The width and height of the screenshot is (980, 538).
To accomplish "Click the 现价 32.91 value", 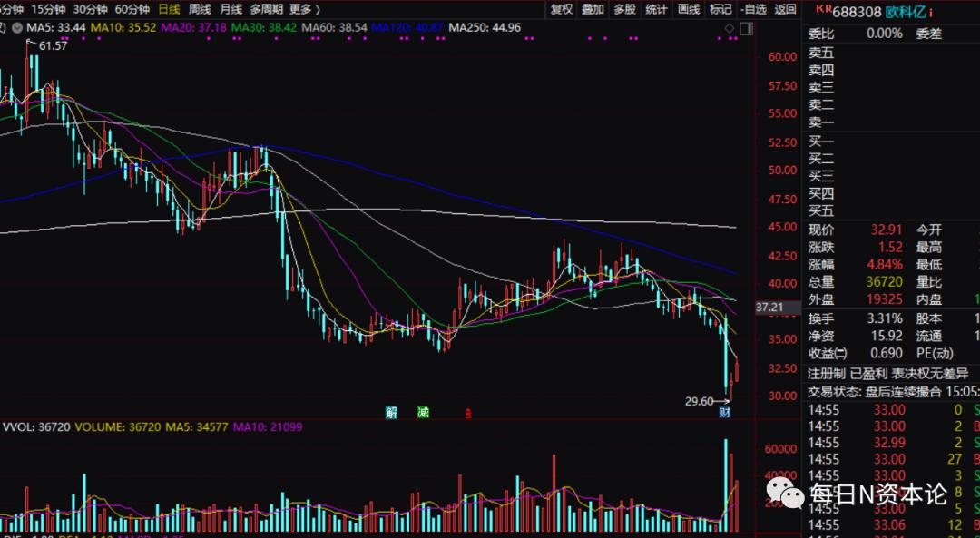I will (887, 230).
